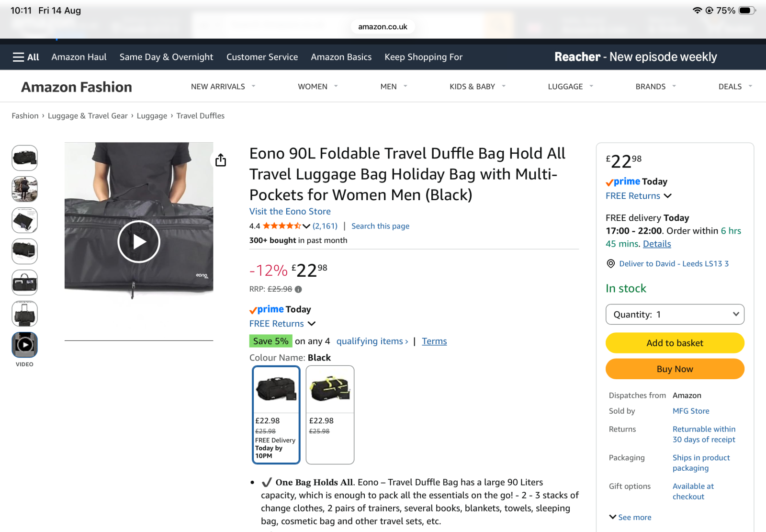Open the KIDS & BABY dropdown menu

click(x=477, y=87)
